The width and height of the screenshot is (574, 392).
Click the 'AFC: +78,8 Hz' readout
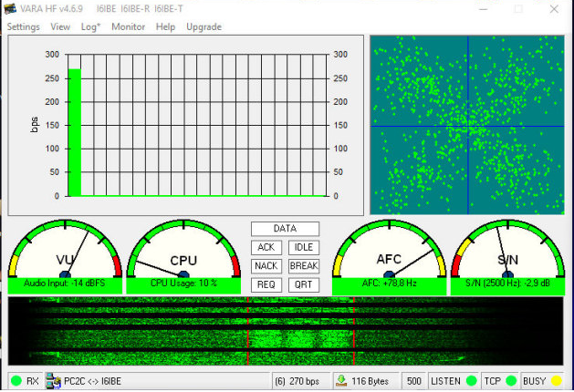389,283
